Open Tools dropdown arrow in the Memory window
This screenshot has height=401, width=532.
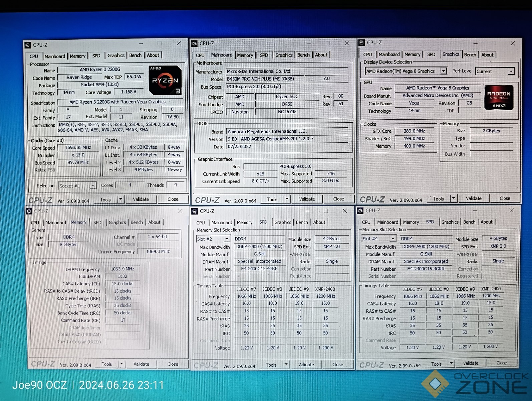click(121, 364)
